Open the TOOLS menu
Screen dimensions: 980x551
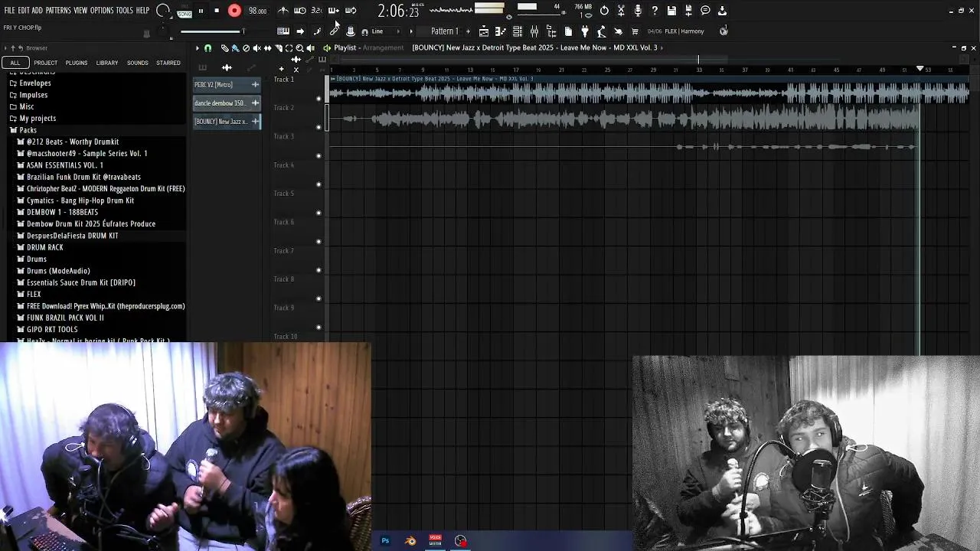(x=124, y=11)
